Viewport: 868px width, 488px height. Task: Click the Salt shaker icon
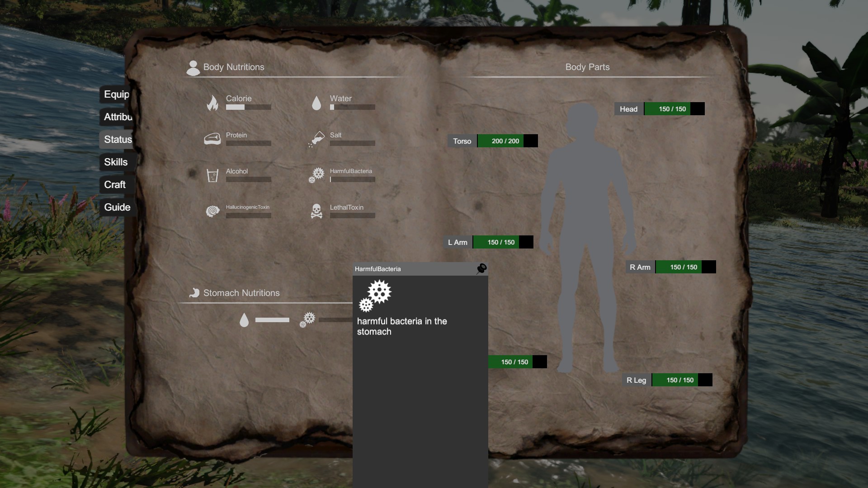[316, 139]
